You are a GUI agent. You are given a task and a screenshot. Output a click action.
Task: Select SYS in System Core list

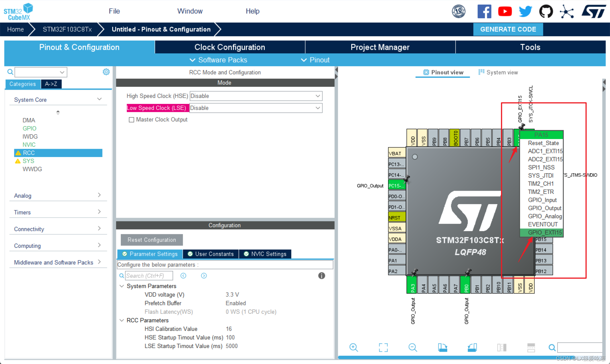(x=28, y=161)
